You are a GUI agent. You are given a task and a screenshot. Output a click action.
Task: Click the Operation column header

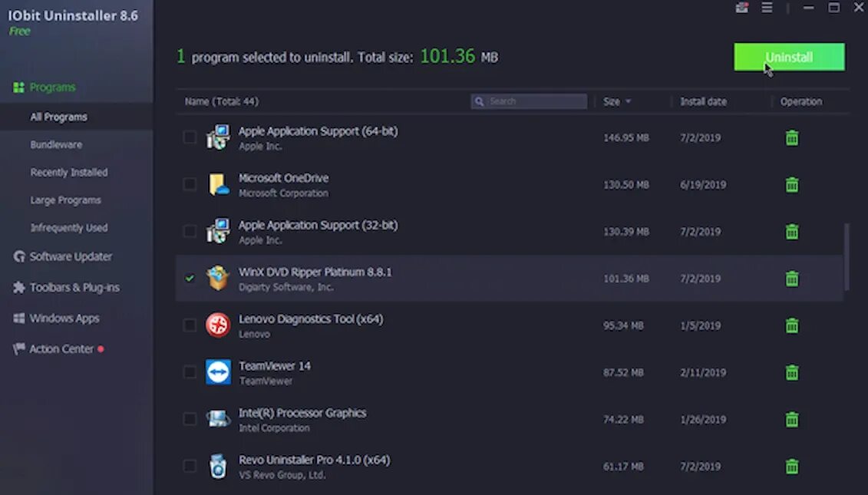[801, 101]
